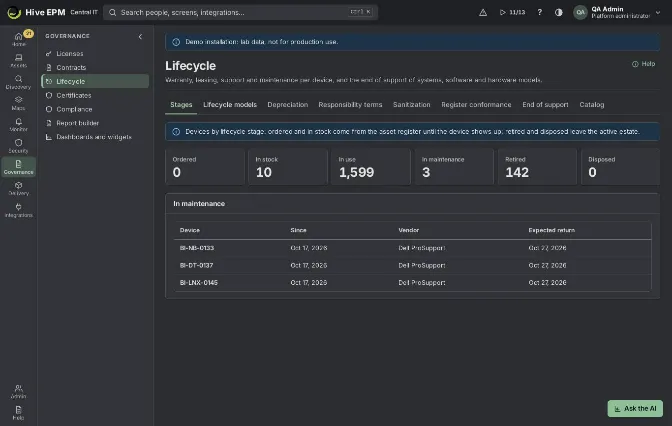Select the Ordered stage card

(205, 167)
